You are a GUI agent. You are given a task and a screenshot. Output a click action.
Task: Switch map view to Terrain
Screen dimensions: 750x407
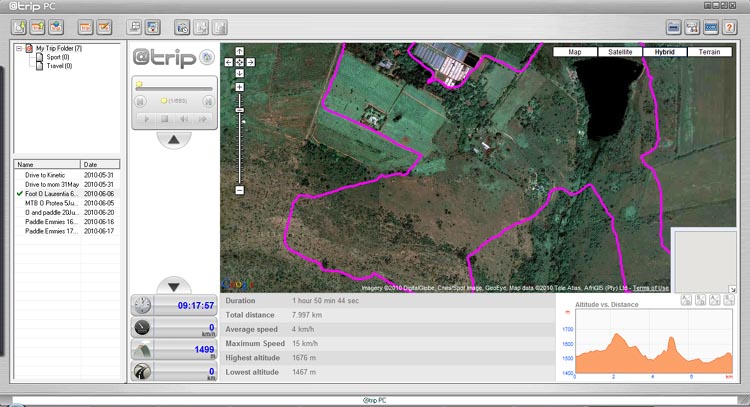click(708, 51)
